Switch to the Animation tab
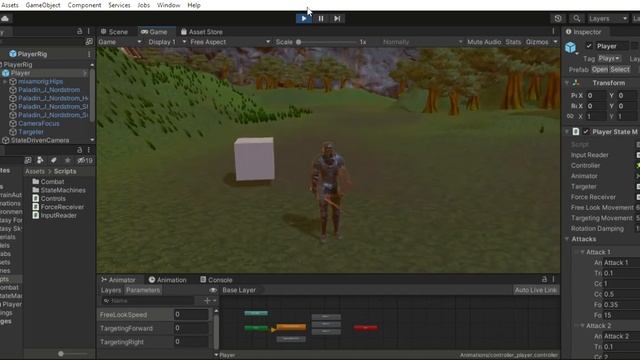 coord(167,280)
